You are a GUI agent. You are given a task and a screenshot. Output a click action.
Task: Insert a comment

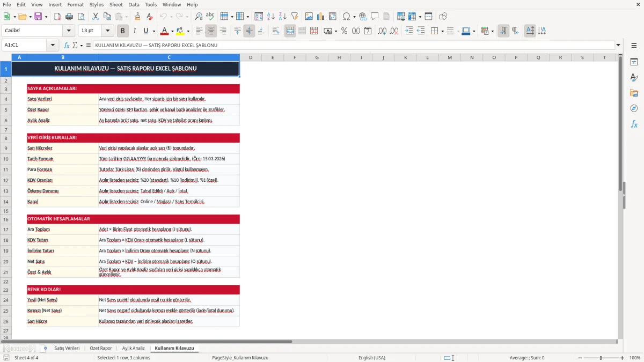pyautogui.click(x=375, y=17)
